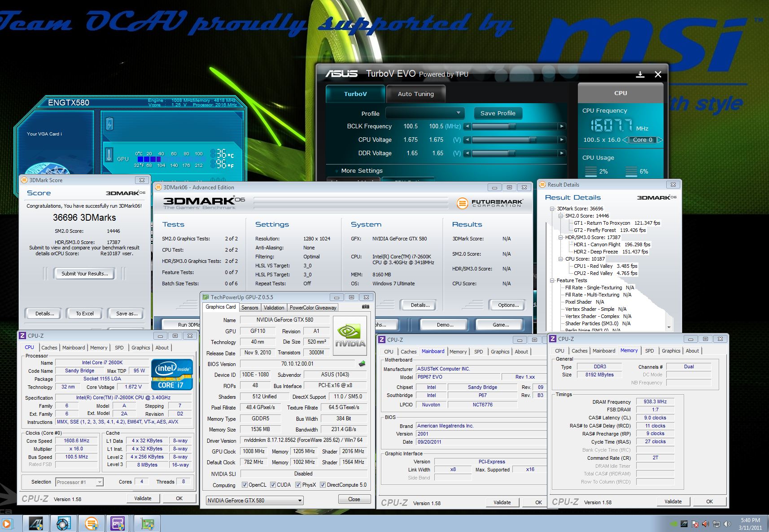The height and width of the screenshot is (532, 769).
Task: Click the GPU-Z title bar icon
Action: click(206, 297)
